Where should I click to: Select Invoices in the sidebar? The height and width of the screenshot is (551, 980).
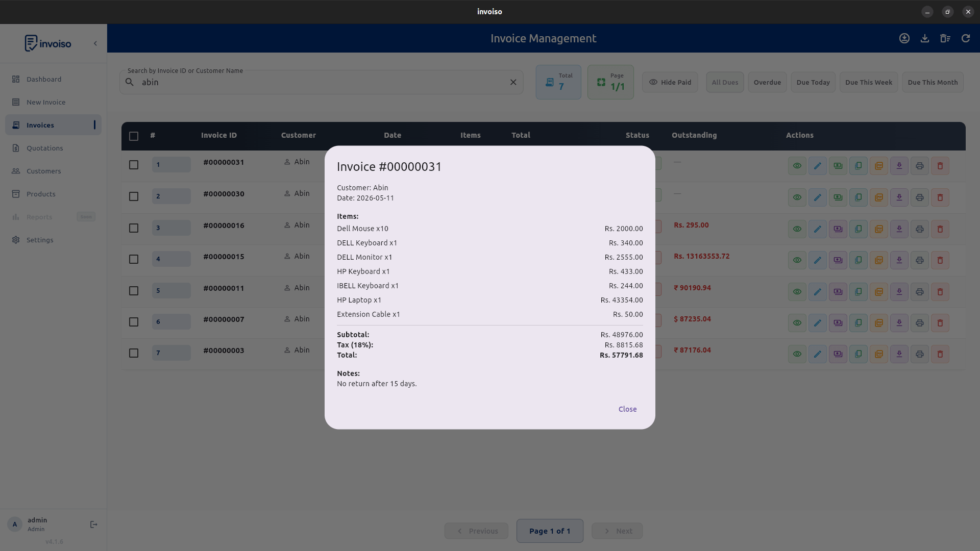(x=53, y=125)
